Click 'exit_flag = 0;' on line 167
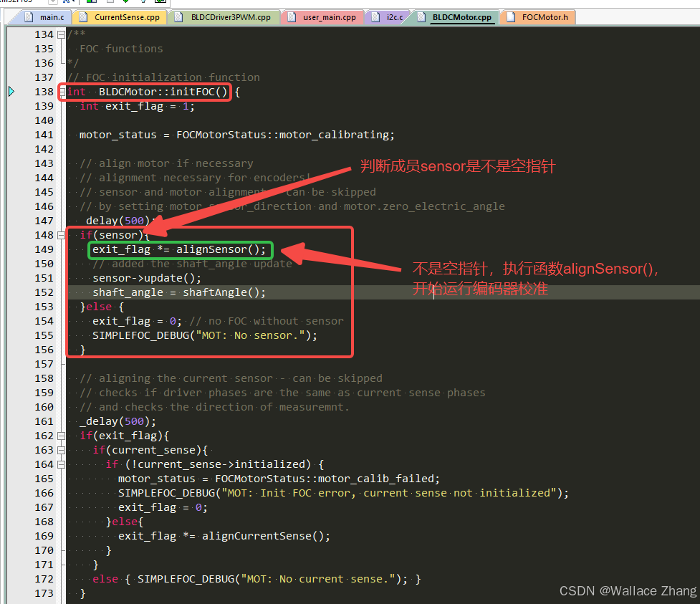The image size is (700, 604). click(x=163, y=507)
